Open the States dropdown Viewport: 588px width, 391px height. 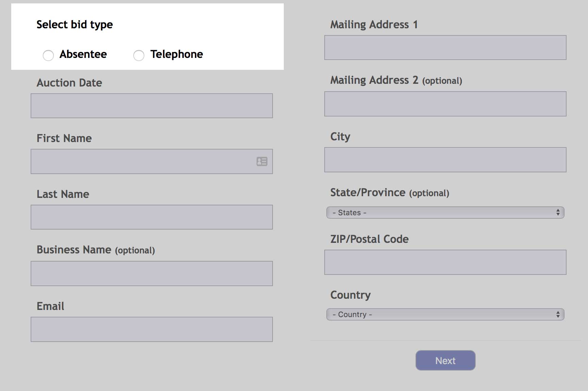pos(445,213)
